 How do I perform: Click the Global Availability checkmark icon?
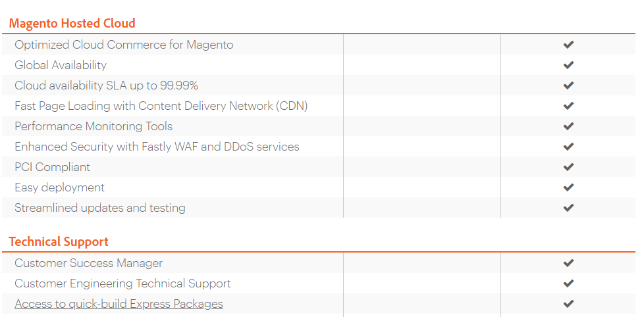pos(568,65)
